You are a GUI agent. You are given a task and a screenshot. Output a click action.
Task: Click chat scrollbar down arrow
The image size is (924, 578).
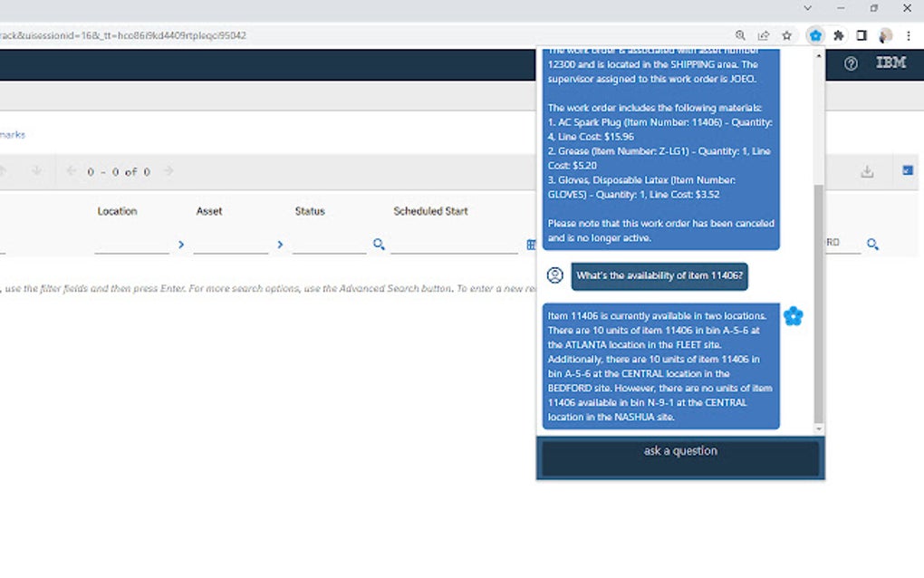click(x=819, y=429)
